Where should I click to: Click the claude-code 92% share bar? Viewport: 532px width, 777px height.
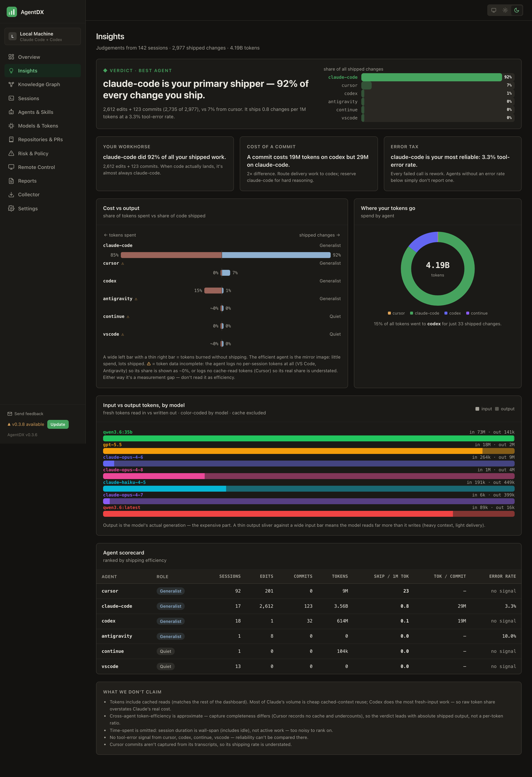(431, 77)
